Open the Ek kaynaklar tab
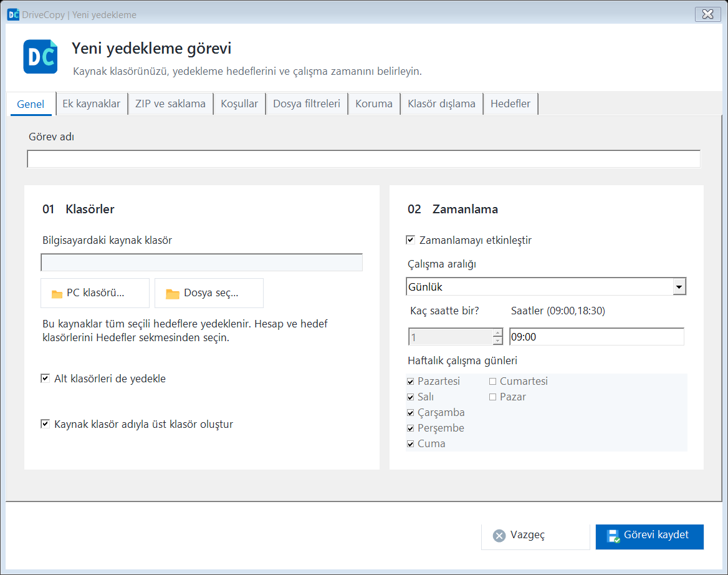The height and width of the screenshot is (575, 728). pyautogui.click(x=92, y=104)
